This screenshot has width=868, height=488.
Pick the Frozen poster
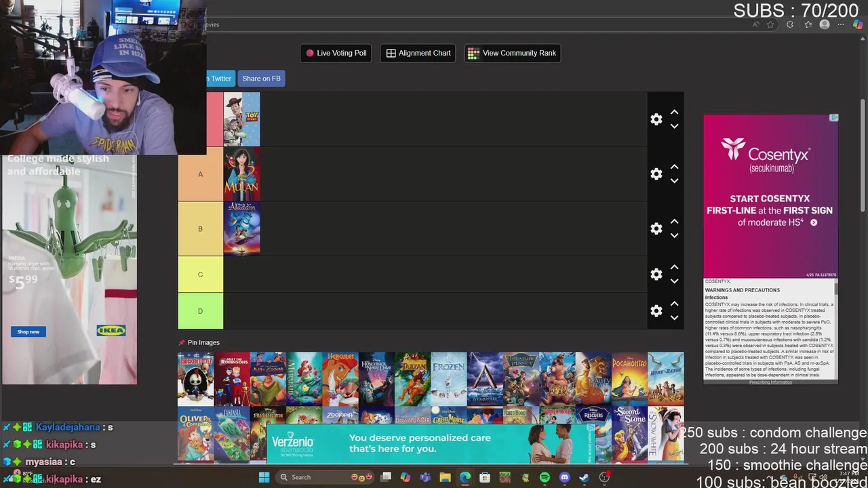[x=449, y=379]
